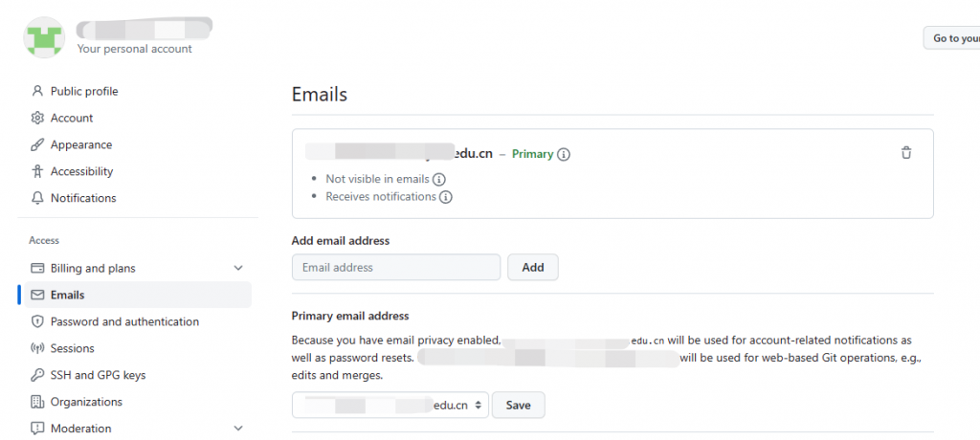Click the Public profile person icon
The image size is (980, 440).
(37, 91)
